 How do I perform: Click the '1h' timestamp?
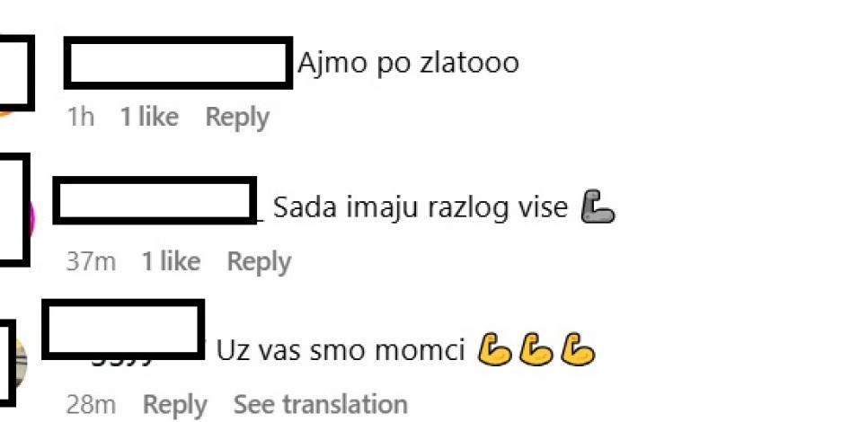pyautogui.click(x=80, y=118)
